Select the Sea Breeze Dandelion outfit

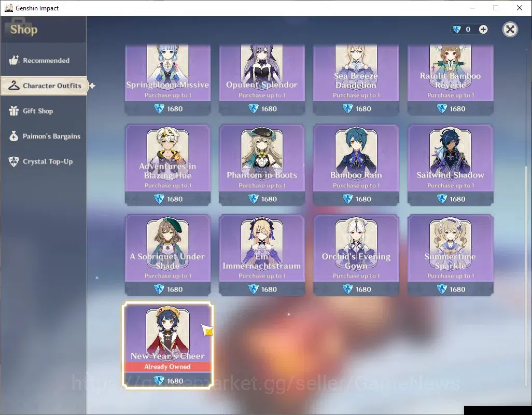[356, 80]
